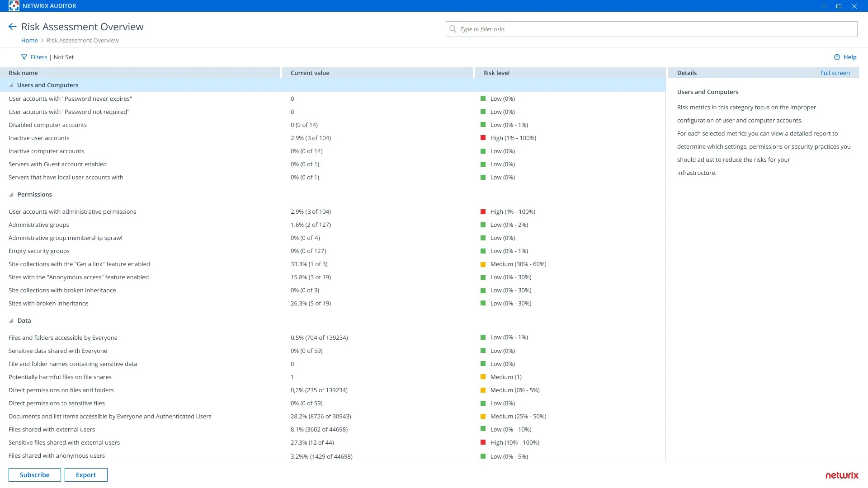Maximize the Netwrix Auditor window
Viewport: 868px width, 488px height.
click(839, 6)
